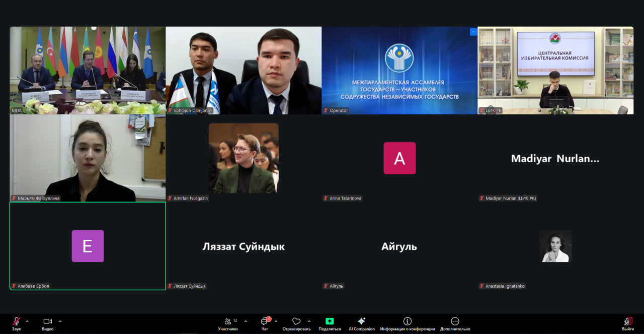This screenshot has width=644, height=334.
Task: Open video settings arrow beside Видео
Action: point(60,321)
